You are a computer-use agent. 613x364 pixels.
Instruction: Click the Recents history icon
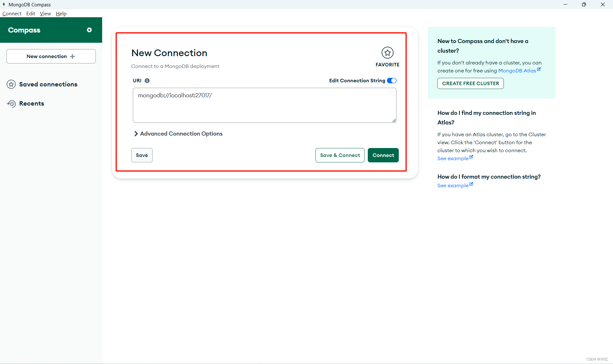[x=11, y=104]
